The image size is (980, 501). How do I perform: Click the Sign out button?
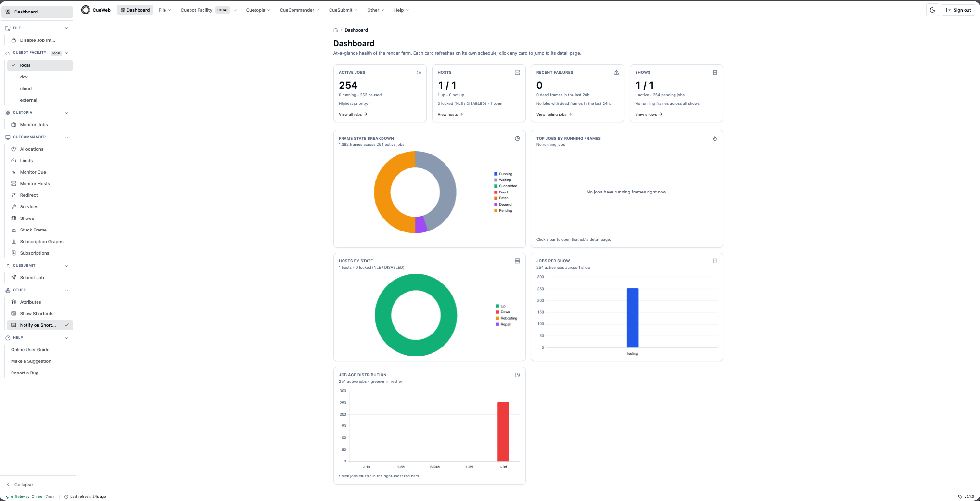[958, 10]
